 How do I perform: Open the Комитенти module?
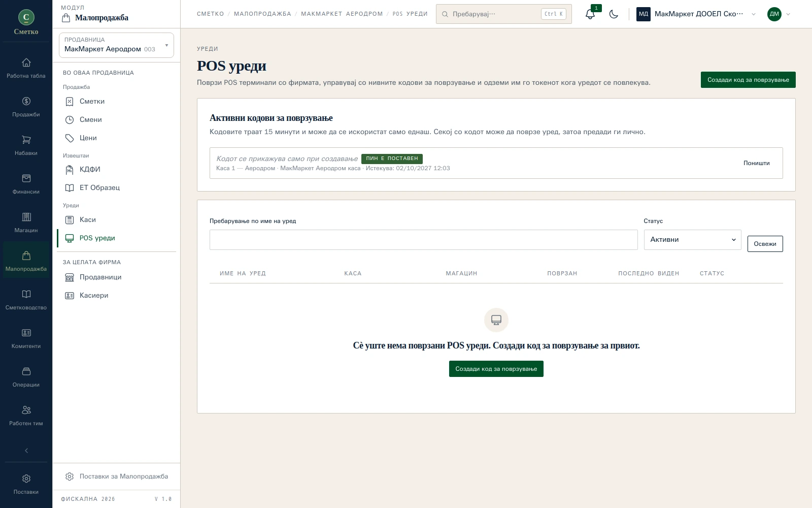pyautogui.click(x=26, y=339)
